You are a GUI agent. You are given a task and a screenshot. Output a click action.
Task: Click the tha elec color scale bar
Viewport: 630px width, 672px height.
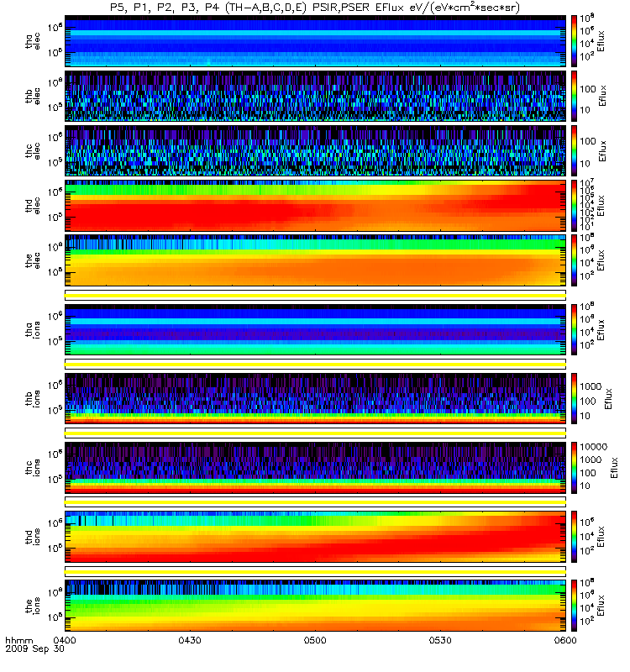(x=574, y=41)
